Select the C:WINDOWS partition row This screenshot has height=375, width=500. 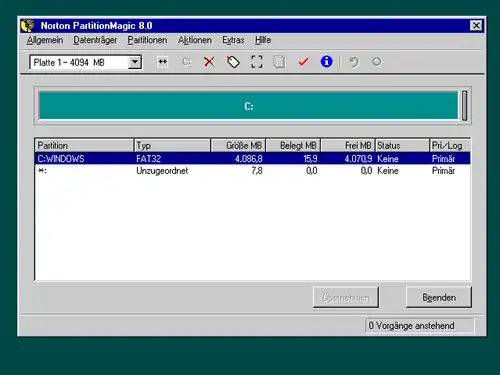tap(252, 158)
